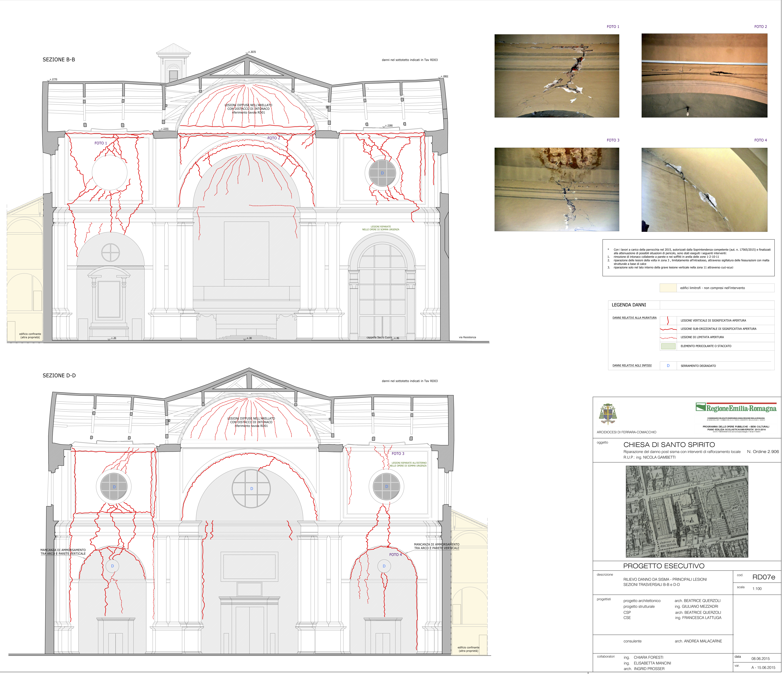The width and height of the screenshot is (784, 674).
Task: Click green 'LESIONI RIPARATE ALL'ESTERNO' note in D-D
Action: click(x=408, y=464)
